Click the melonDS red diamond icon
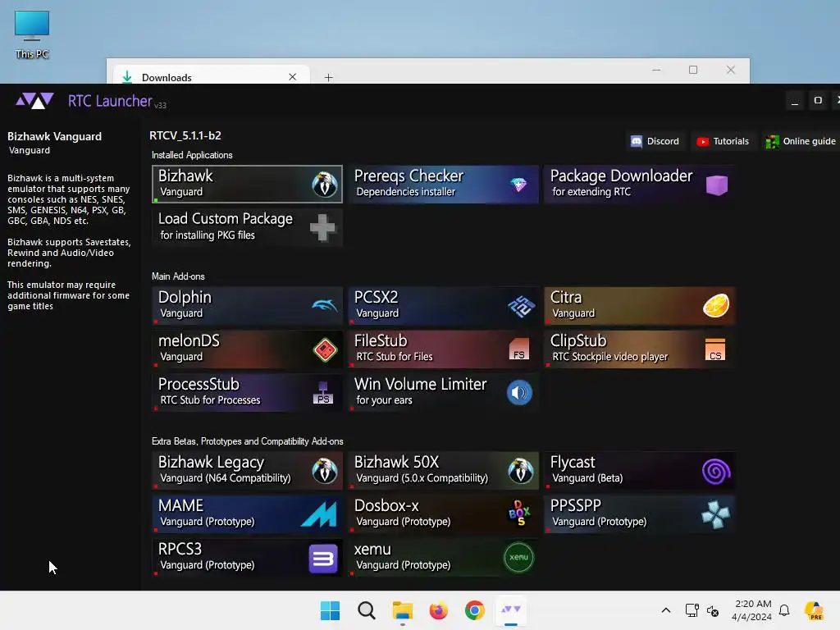 point(325,350)
